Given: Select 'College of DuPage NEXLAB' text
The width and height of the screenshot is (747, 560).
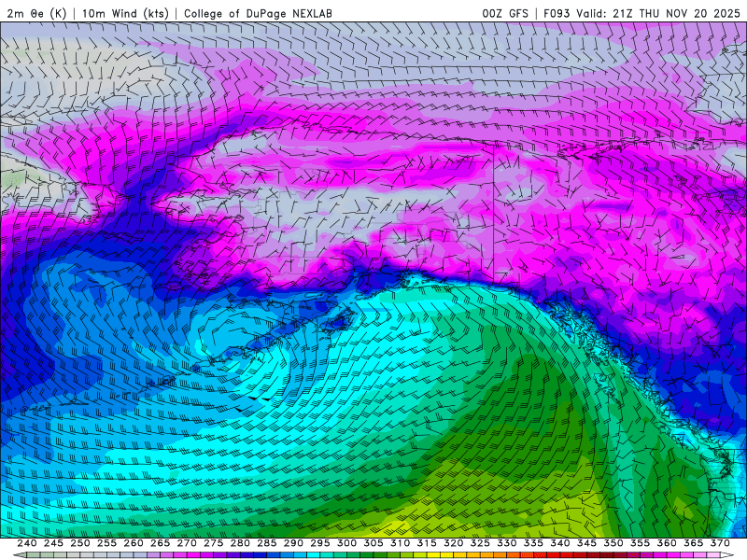Looking at the screenshot, I should click(258, 13).
